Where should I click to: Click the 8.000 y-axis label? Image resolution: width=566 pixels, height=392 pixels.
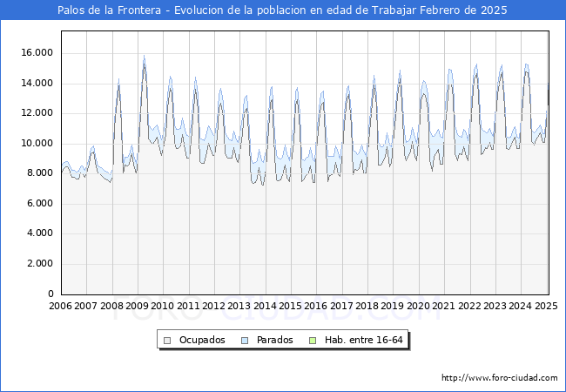coord(40,173)
